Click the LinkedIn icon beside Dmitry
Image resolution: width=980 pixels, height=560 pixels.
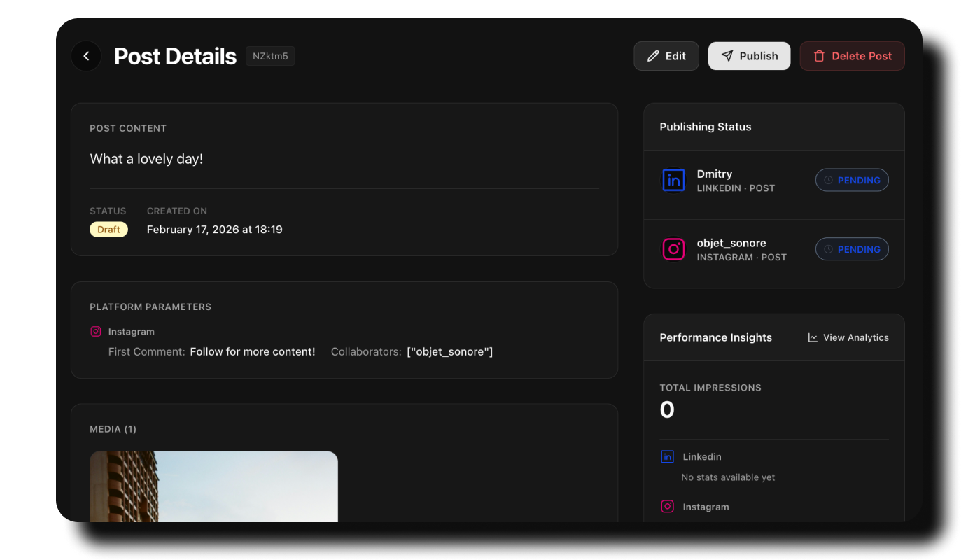tap(673, 180)
